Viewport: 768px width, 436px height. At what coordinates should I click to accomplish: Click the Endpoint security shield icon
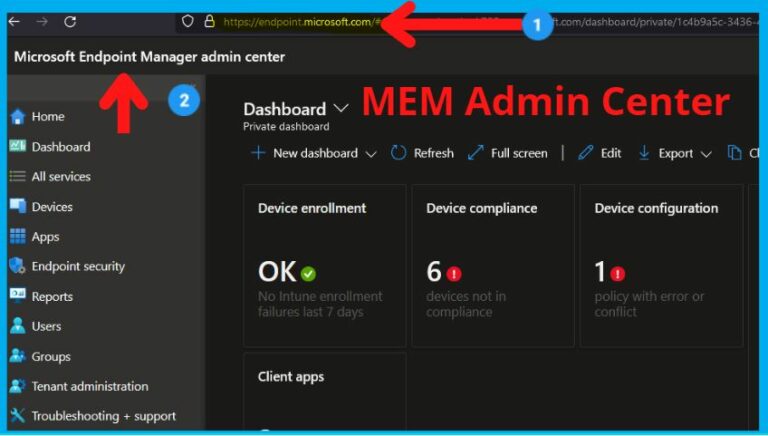coord(17,266)
